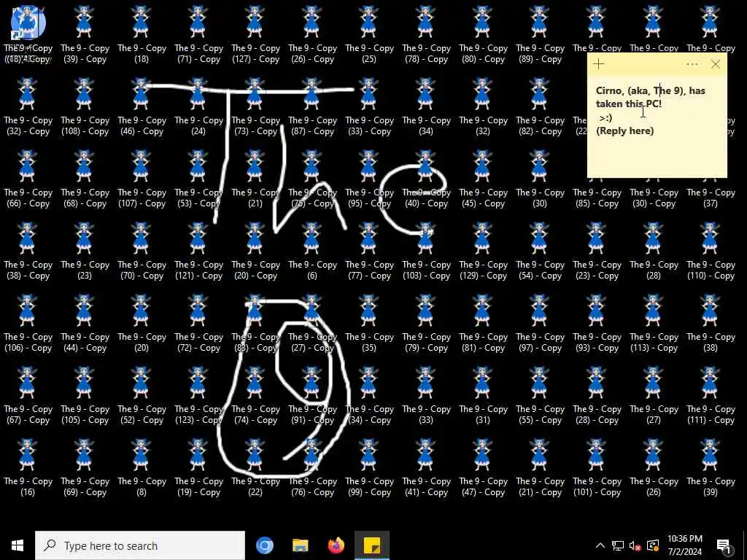Click the 'The 9 - Copy (129) - Copy' icon
The height and width of the screenshot is (560, 747).
483,252
